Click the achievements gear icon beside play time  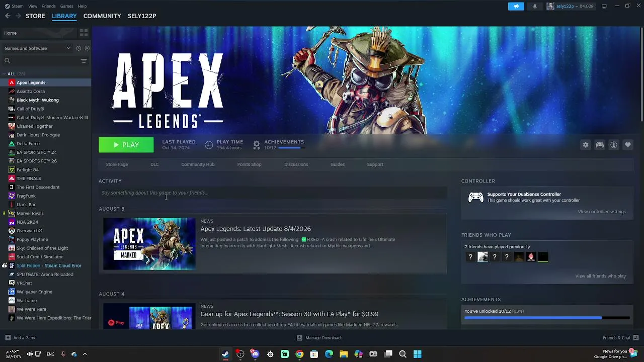[x=257, y=145]
